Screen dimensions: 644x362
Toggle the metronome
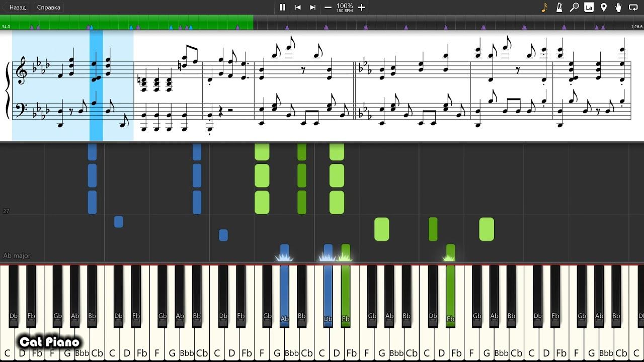[559, 7]
